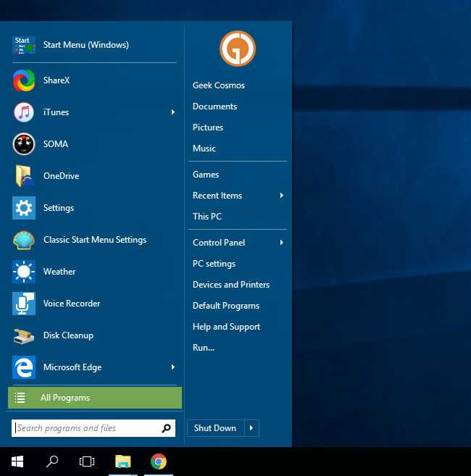Open Google Chrome from the taskbar
Screen dimensions: 471x476
click(x=159, y=462)
